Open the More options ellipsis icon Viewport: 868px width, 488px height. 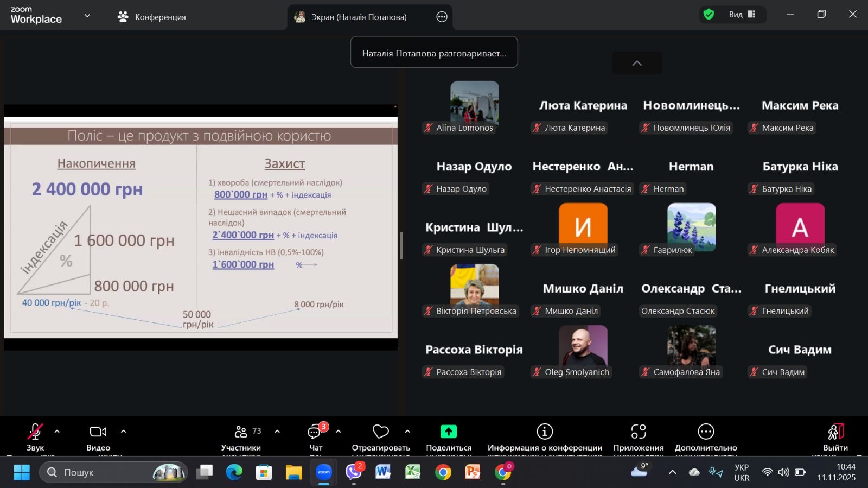(706, 432)
